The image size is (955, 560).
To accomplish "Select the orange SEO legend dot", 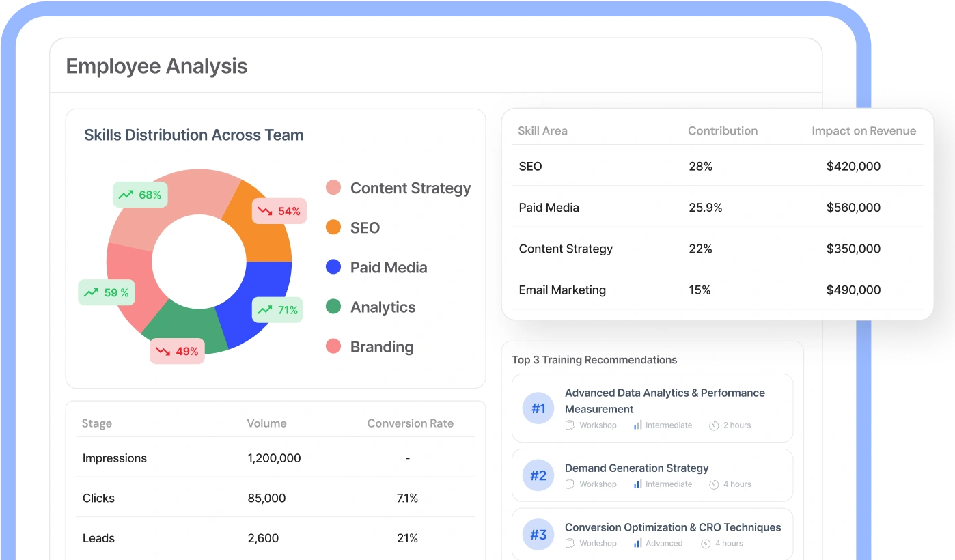I will tap(333, 227).
